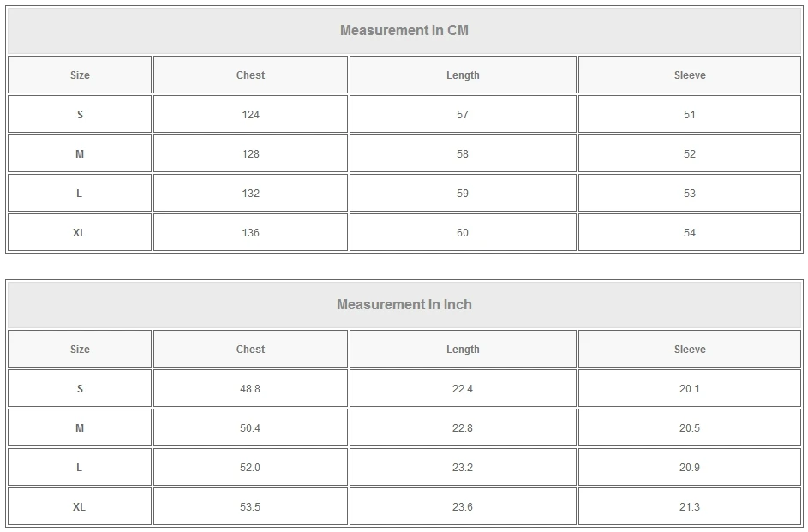Click the "Measurement In CM" table title
Image resolution: width=808 pixels, height=532 pixels.
tap(404, 31)
